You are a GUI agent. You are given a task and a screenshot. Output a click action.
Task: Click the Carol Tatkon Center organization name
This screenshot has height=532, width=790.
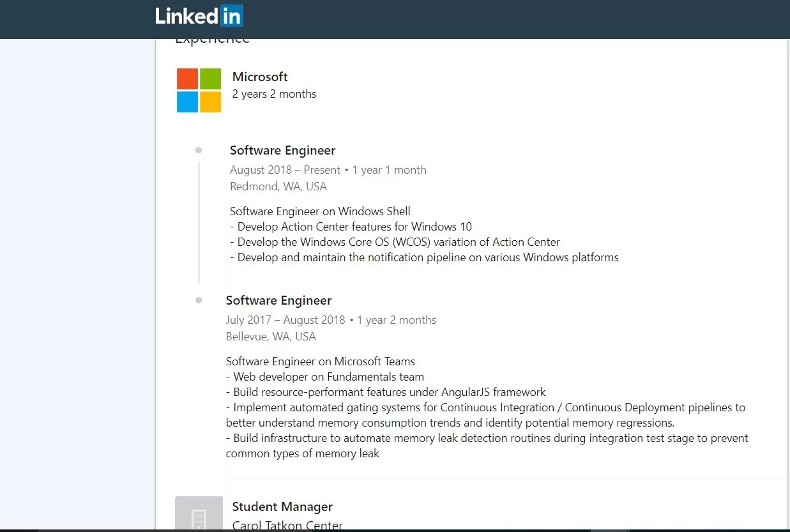(287, 526)
